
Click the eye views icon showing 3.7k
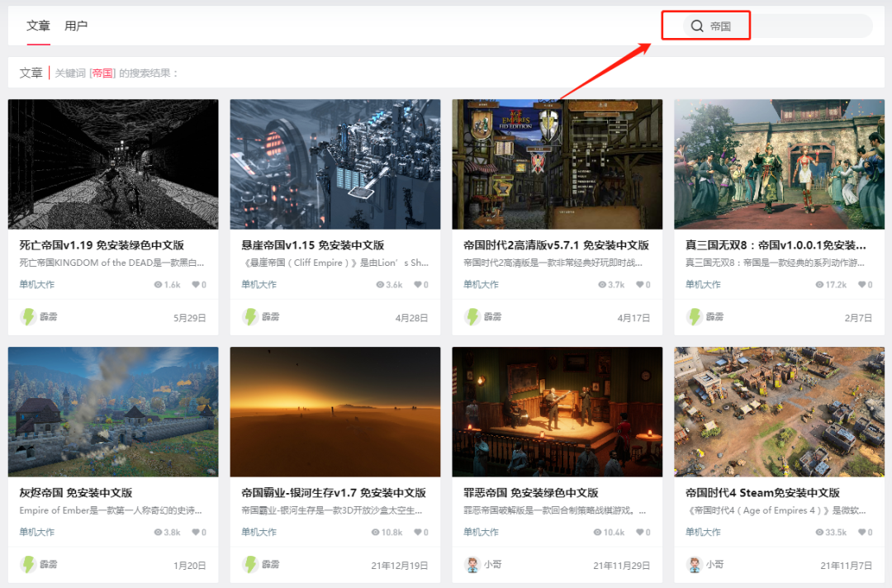602,284
